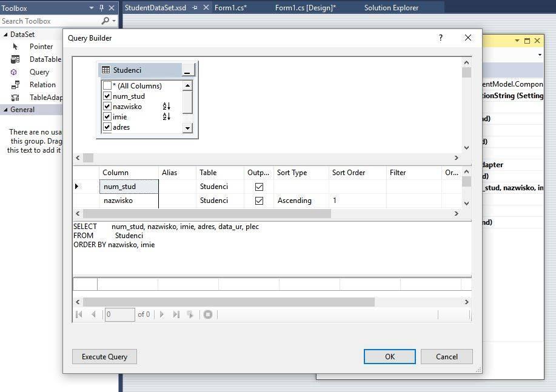Click the Search Toolbox magnifier icon
The image size is (556, 392).
coord(105,21)
